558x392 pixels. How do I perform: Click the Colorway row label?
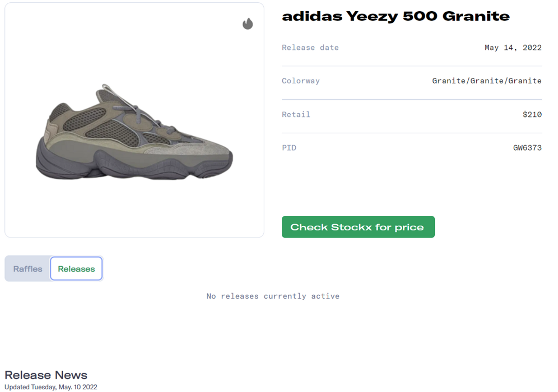click(x=300, y=80)
